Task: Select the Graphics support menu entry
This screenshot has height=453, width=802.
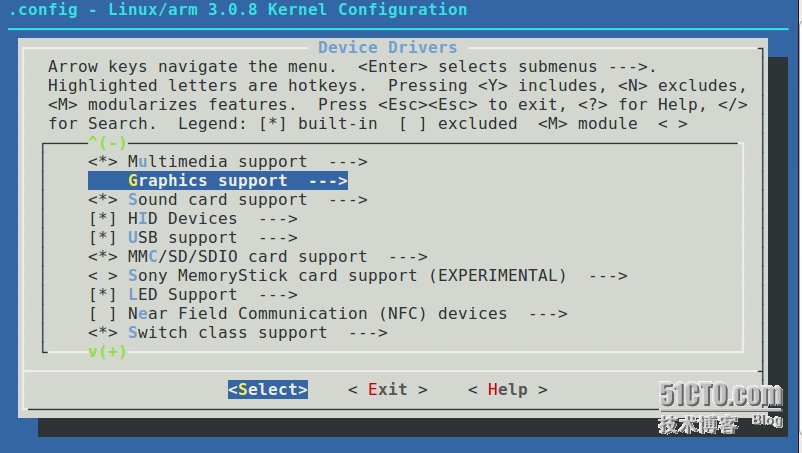Action: coord(218,180)
